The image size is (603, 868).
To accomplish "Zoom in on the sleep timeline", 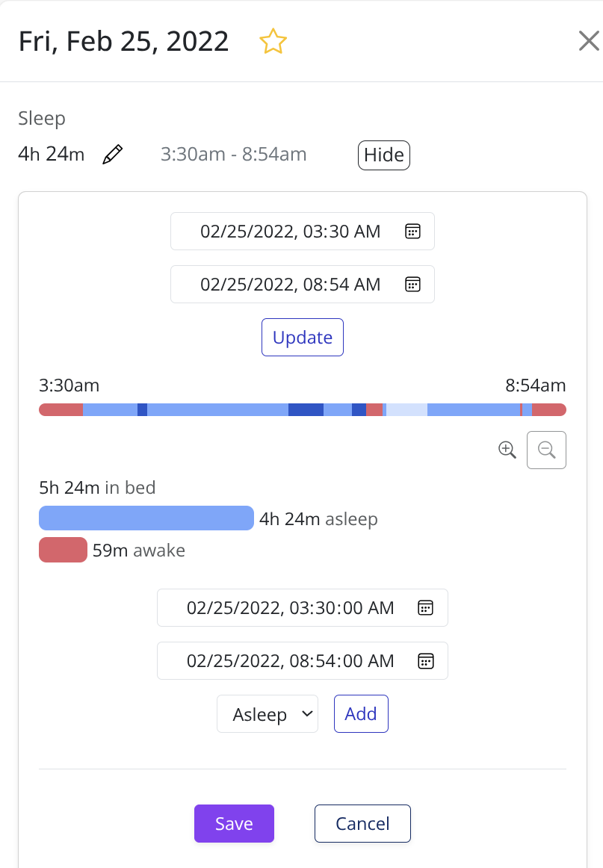I will point(507,450).
